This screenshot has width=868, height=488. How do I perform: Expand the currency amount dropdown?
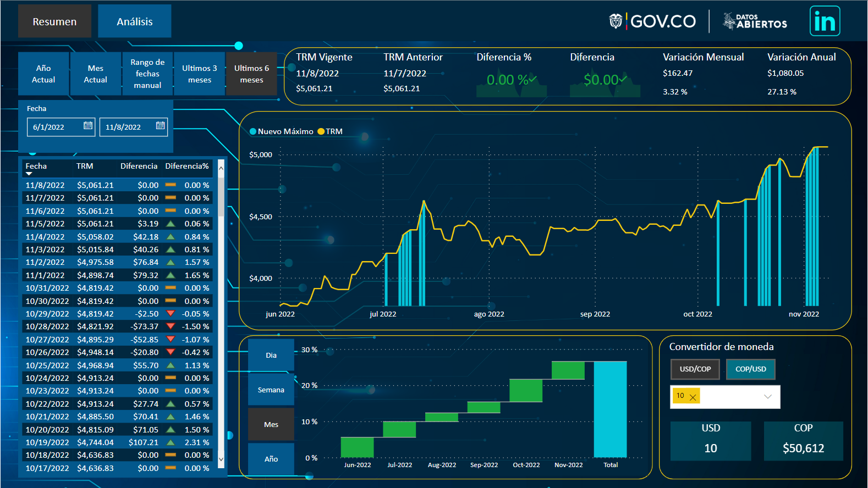tap(768, 397)
